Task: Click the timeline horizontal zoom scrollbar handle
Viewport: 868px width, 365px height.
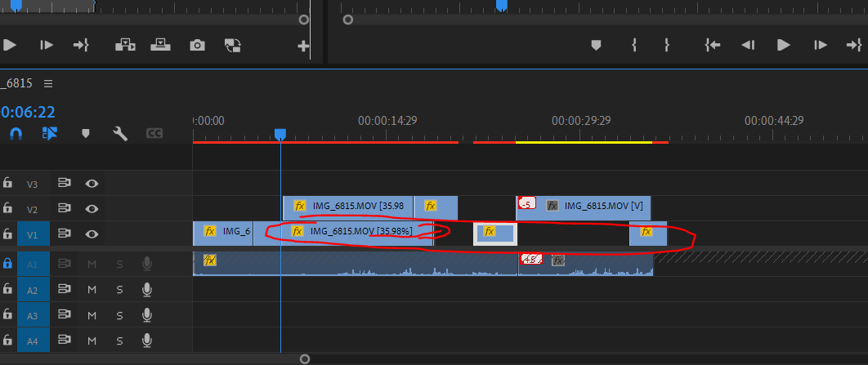Action: point(305,358)
